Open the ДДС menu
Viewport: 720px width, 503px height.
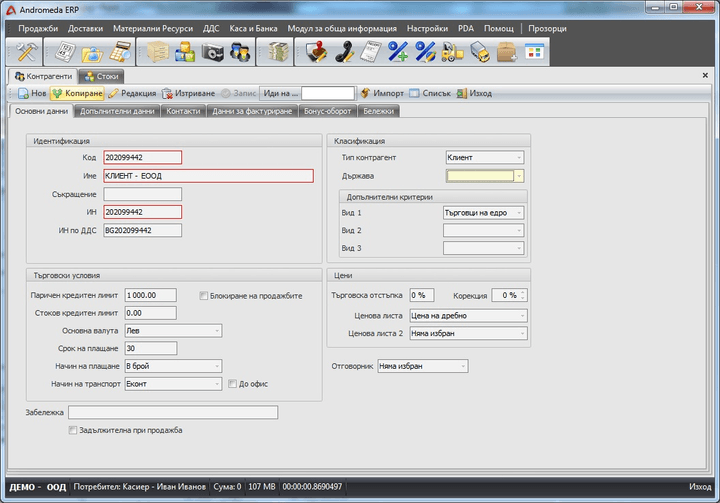pos(211,28)
